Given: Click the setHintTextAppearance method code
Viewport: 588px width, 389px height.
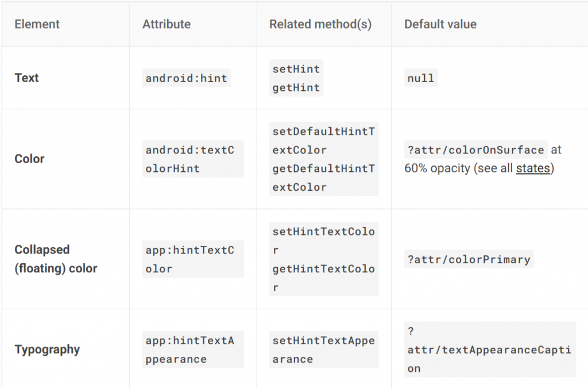Looking at the screenshot, I should (x=323, y=350).
